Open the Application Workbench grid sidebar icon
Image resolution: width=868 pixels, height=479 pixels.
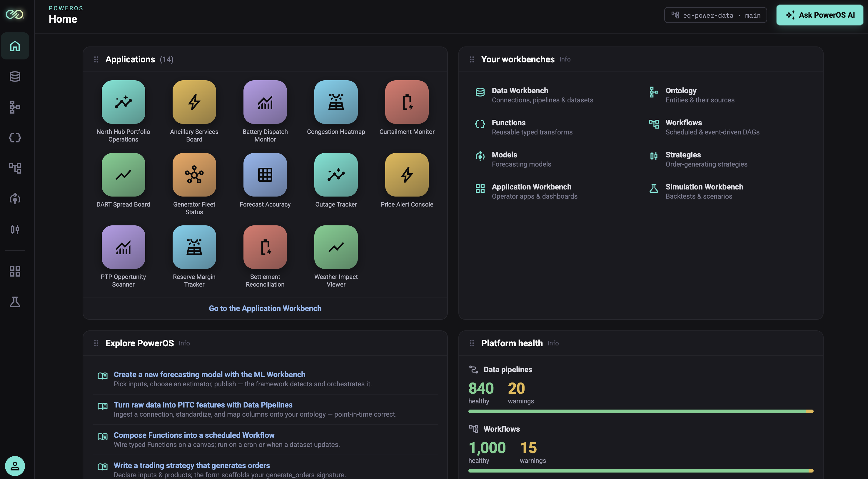15,271
